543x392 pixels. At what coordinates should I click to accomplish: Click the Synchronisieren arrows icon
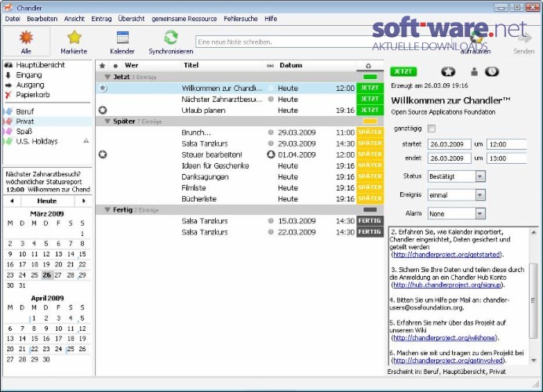click(x=171, y=37)
